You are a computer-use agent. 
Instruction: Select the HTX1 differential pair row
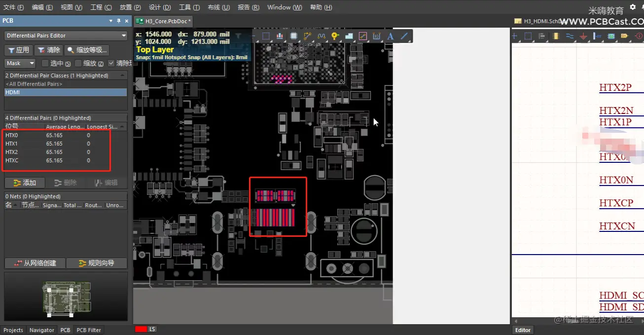pos(66,143)
